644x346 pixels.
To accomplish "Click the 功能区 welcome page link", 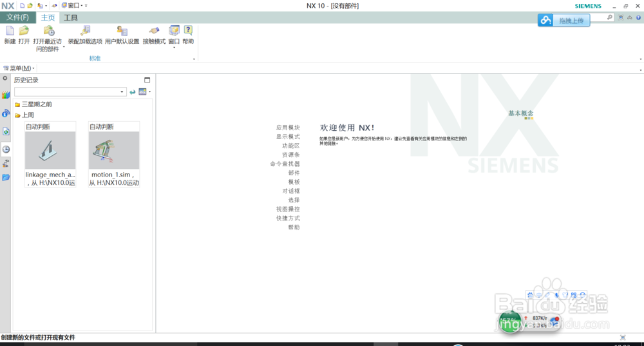I will (x=291, y=146).
